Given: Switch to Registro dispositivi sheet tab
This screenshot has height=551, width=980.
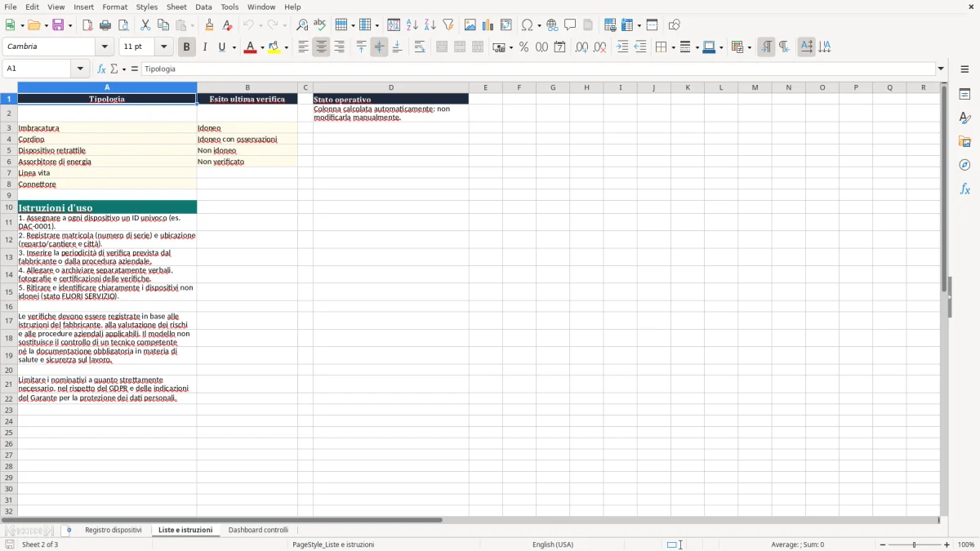Looking at the screenshot, I should (x=113, y=530).
